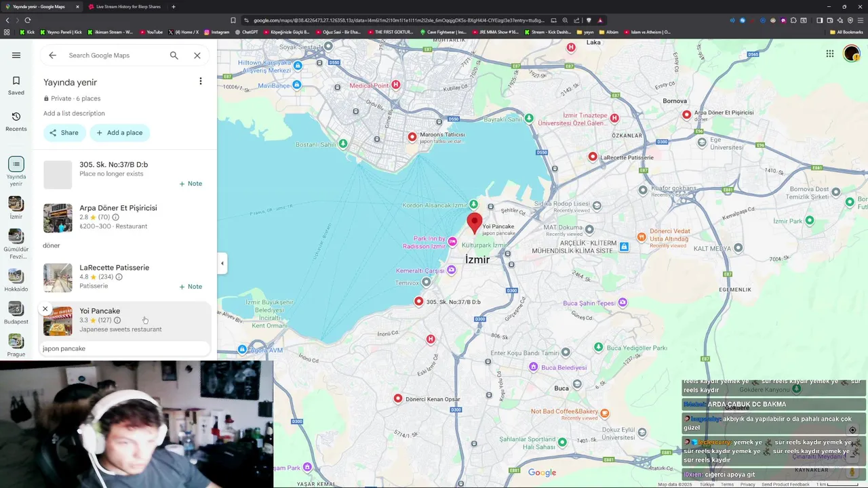The image size is (868, 488).
Task: Click Dönerci Kenan Opsar map pin
Action: pos(398,399)
